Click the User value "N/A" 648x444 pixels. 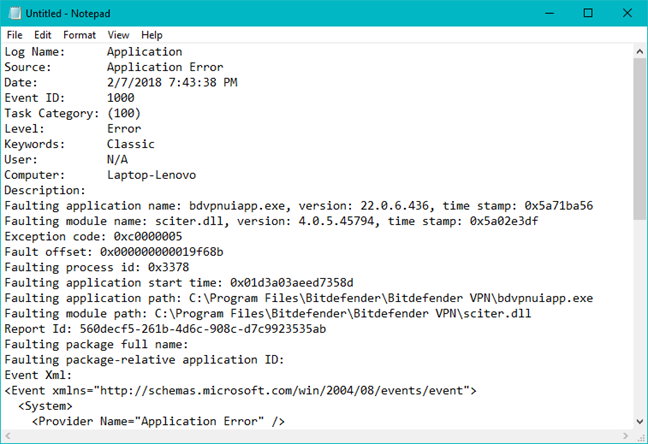click(117, 159)
